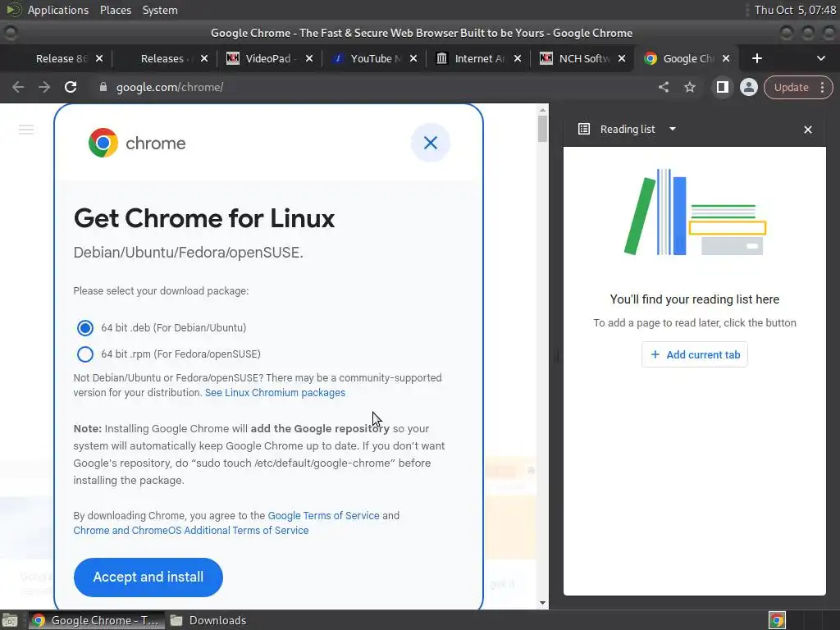Screen dimensions: 840x630
Task: Open the Applications menu
Action: tap(58, 10)
